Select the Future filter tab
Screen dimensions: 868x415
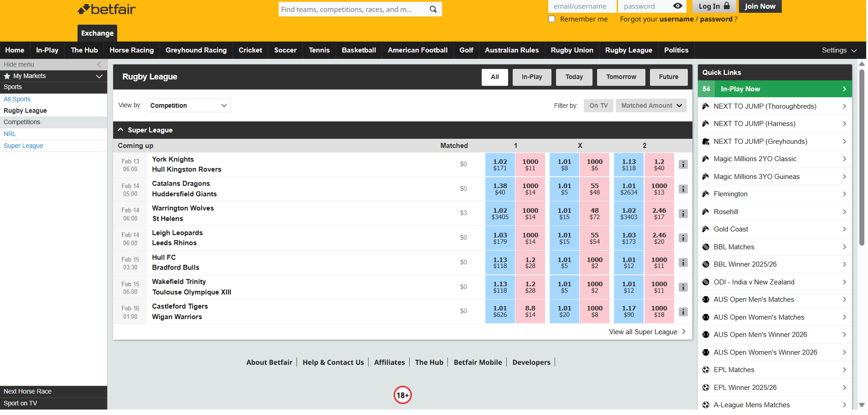(669, 77)
